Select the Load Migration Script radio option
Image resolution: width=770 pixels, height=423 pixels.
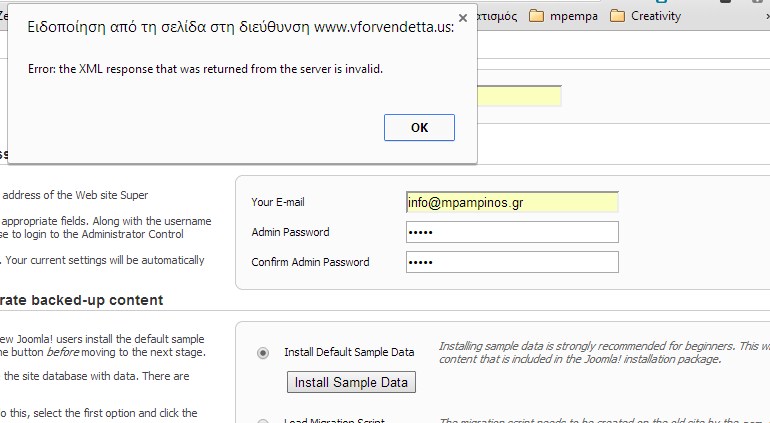pyautogui.click(x=263, y=421)
